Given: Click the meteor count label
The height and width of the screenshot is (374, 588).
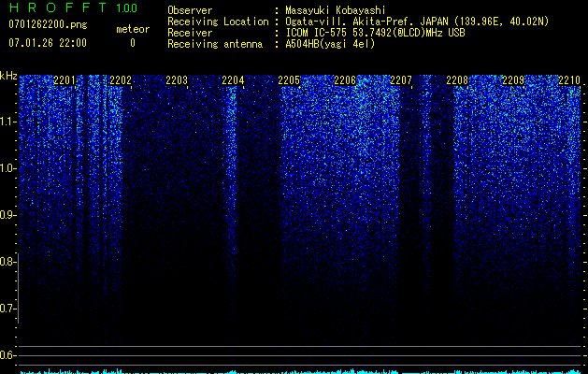Looking at the screenshot, I should 133,29.
